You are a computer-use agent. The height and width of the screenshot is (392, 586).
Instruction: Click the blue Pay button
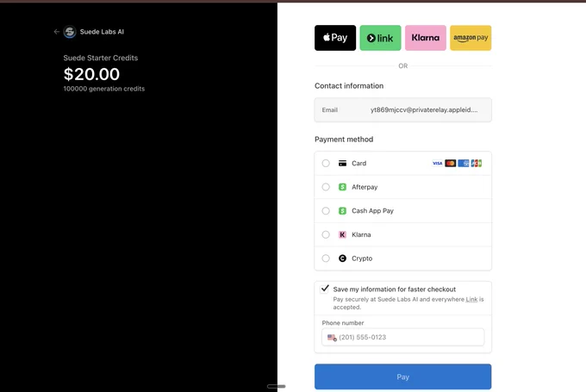pyautogui.click(x=403, y=376)
